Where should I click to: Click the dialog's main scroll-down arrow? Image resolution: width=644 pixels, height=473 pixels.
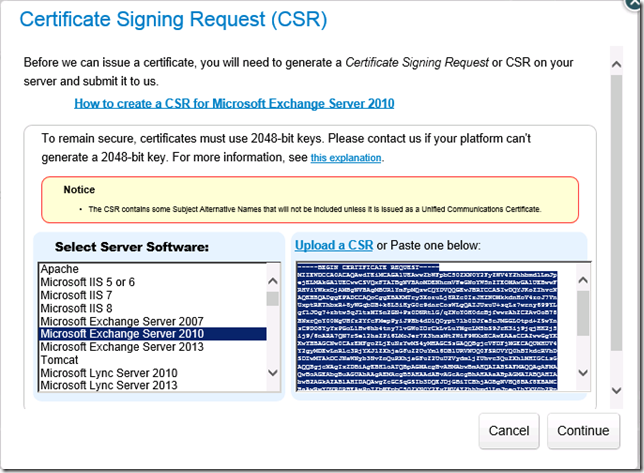[x=616, y=390]
